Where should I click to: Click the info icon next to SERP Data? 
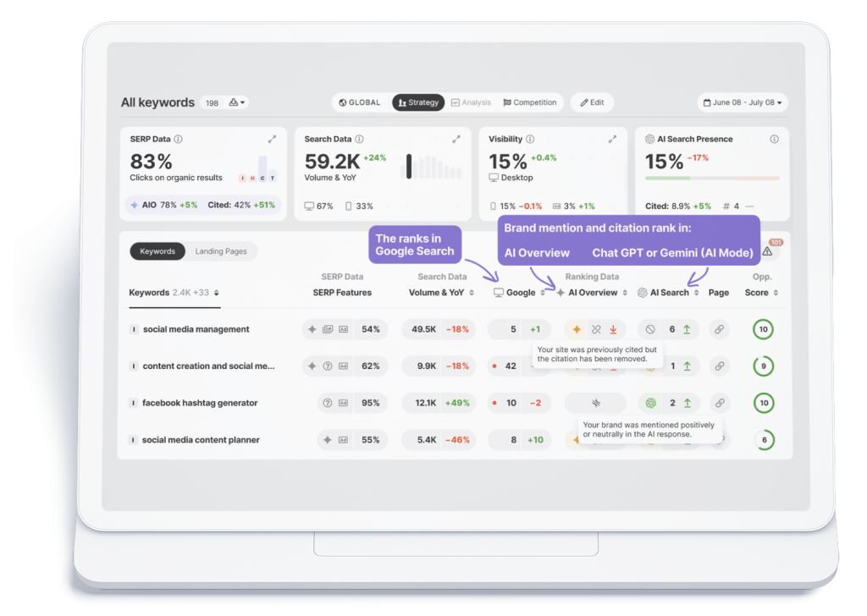(179, 140)
